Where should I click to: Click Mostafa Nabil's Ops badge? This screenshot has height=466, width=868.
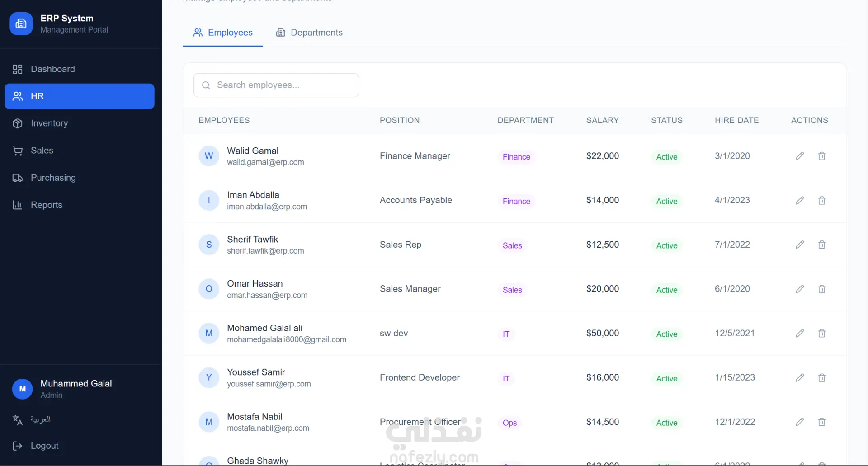tap(509, 423)
